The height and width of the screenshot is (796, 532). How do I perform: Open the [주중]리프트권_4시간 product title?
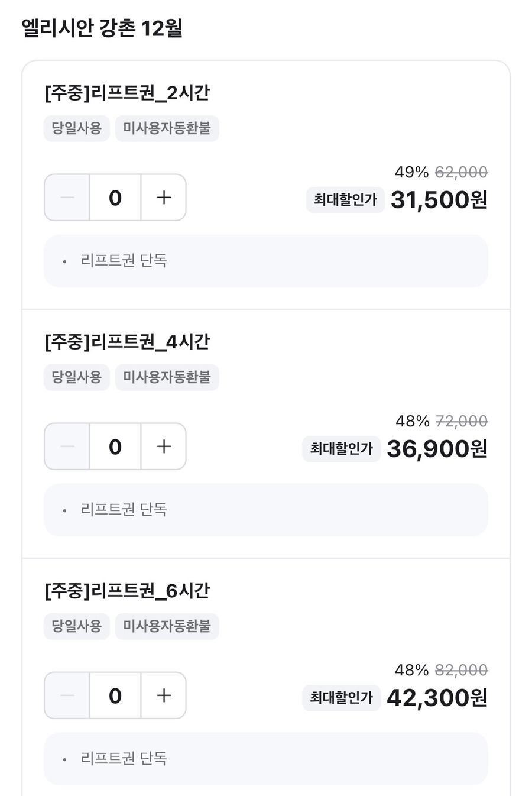tap(127, 342)
